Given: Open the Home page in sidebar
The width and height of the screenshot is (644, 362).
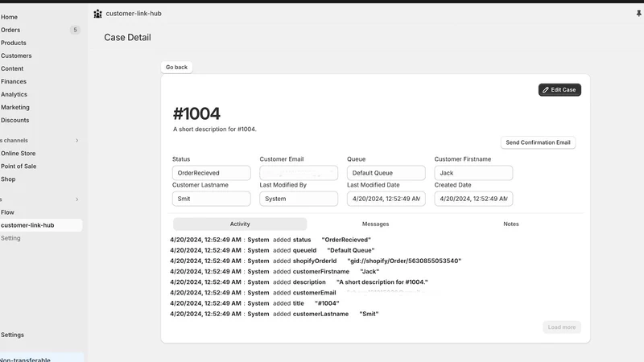Looking at the screenshot, I should click(x=9, y=17).
